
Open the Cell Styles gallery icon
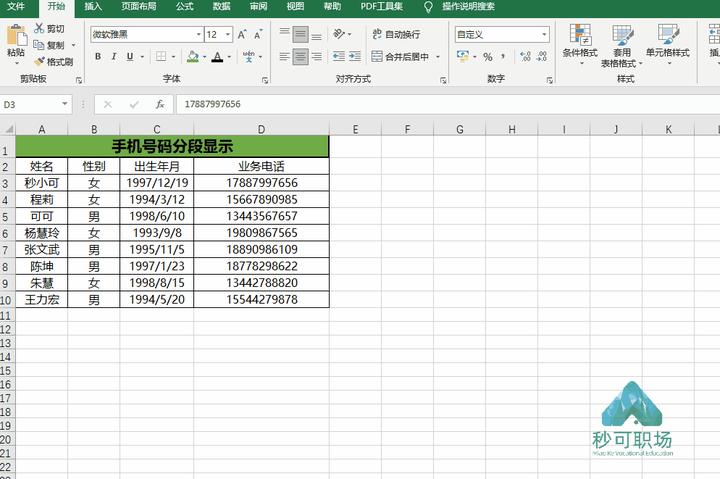(x=668, y=34)
